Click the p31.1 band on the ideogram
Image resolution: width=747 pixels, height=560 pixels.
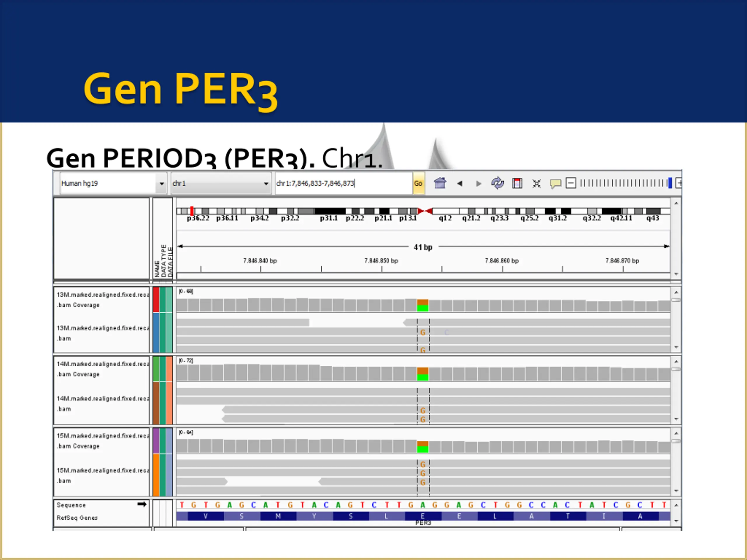tap(330, 211)
